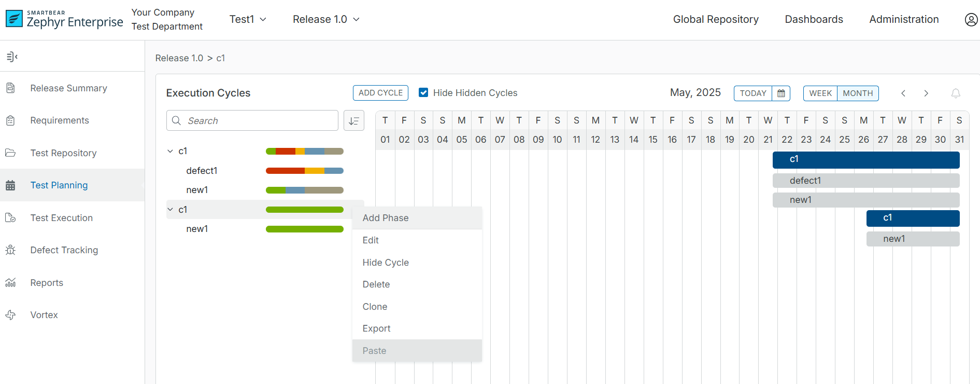
Task: Choose Clone in the context menu
Action: click(375, 307)
